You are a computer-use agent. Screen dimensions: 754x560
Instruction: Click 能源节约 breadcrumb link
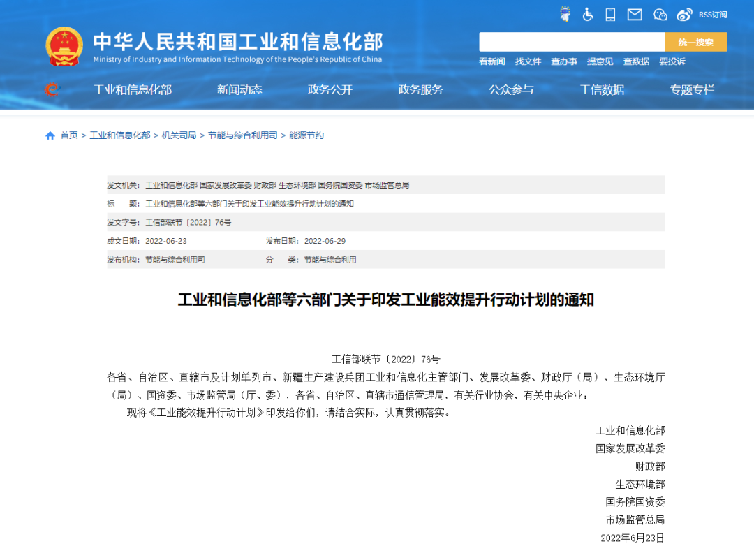tap(306, 135)
